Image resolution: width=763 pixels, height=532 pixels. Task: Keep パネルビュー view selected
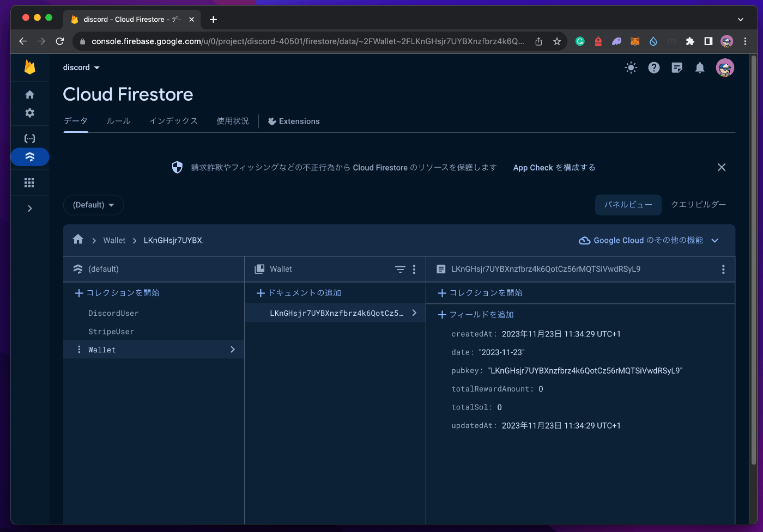pos(628,205)
